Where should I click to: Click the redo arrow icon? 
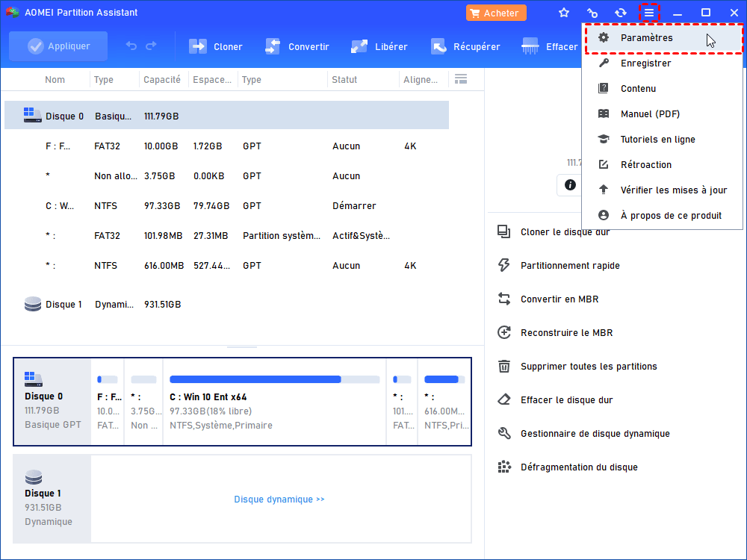(151, 46)
